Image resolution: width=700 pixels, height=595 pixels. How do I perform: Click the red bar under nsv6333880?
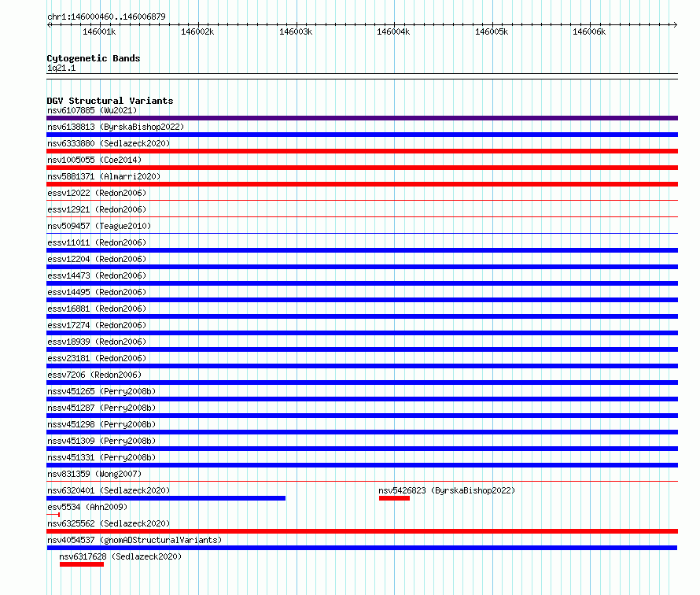[x=362, y=151]
